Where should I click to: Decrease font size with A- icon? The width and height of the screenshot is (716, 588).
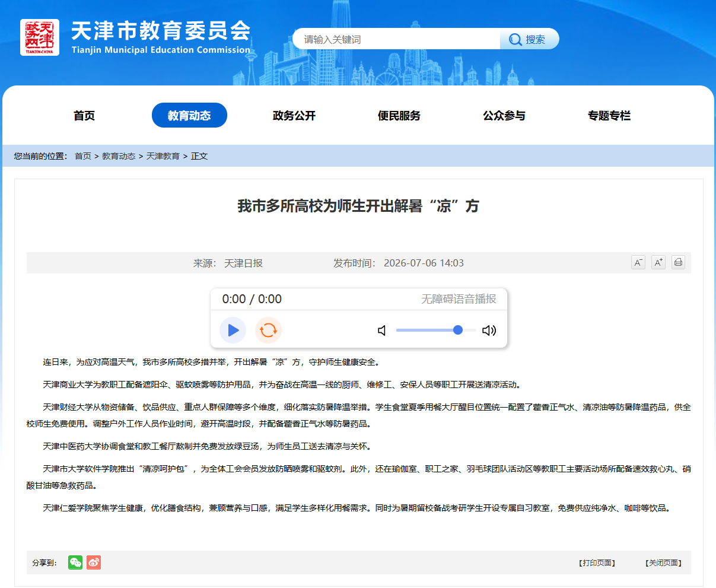[638, 262]
